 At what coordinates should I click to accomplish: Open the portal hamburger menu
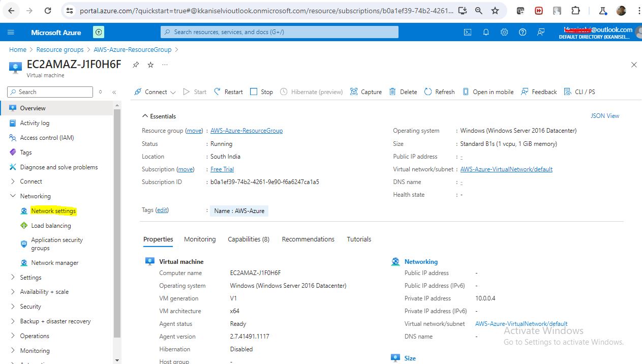click(11, 32)
